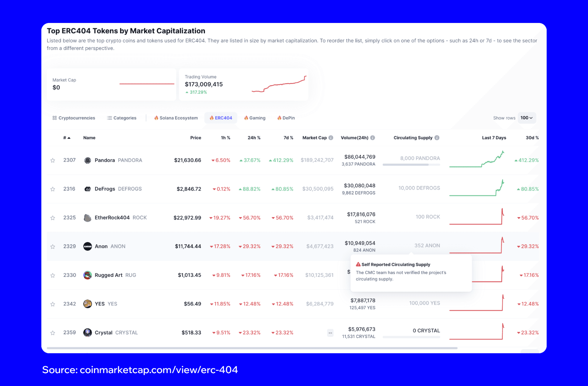This screenshot has width=588, height=386.
Task: Click the grid icon beside Cryptocurrencies
Action: pos(54,118)
